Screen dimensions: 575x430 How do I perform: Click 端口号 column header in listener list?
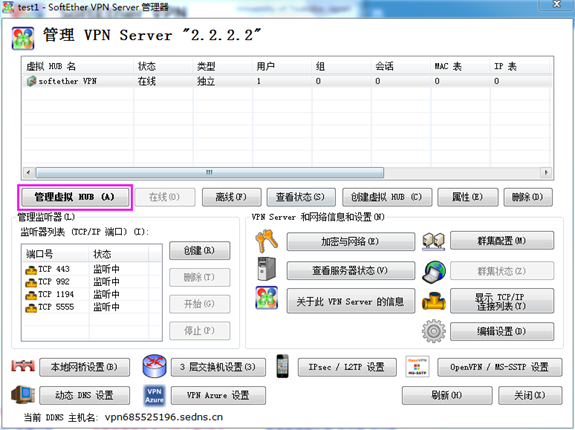click(55, 254)
